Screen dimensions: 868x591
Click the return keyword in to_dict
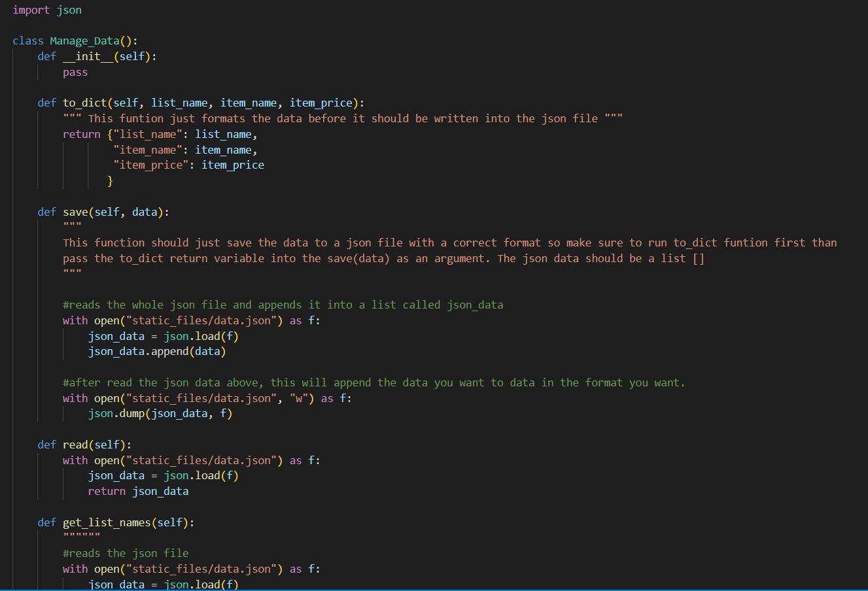coord(82,133)
